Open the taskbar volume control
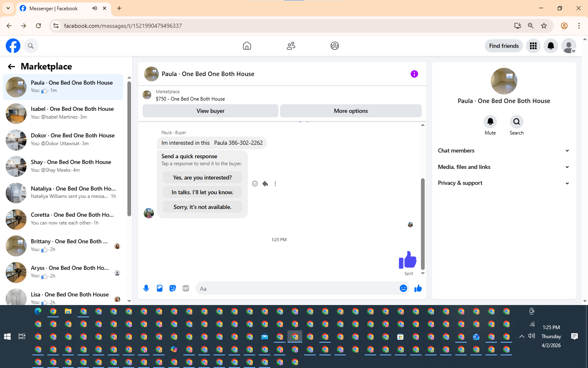This screenshot has width=588, height=368. pyautogui.click(x=531, y=336)
